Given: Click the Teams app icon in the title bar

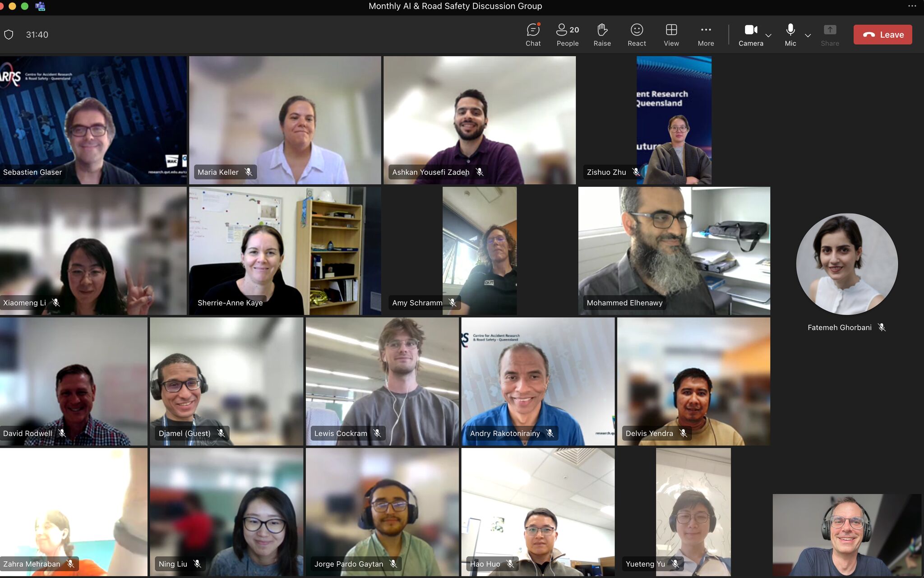Looking at the screenshot, I should (40, 6).
